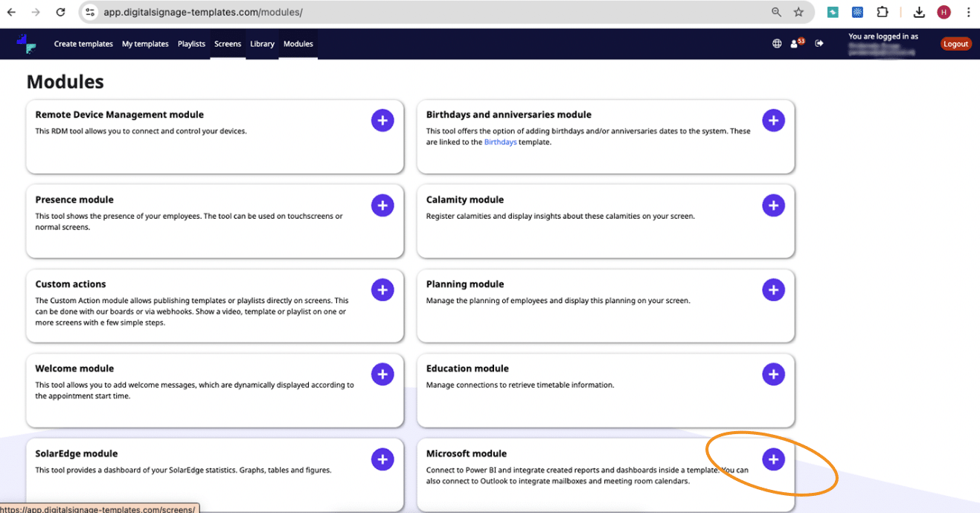
Task: Go forward using the browser forward arrow
Action: [x=36, y=12]
